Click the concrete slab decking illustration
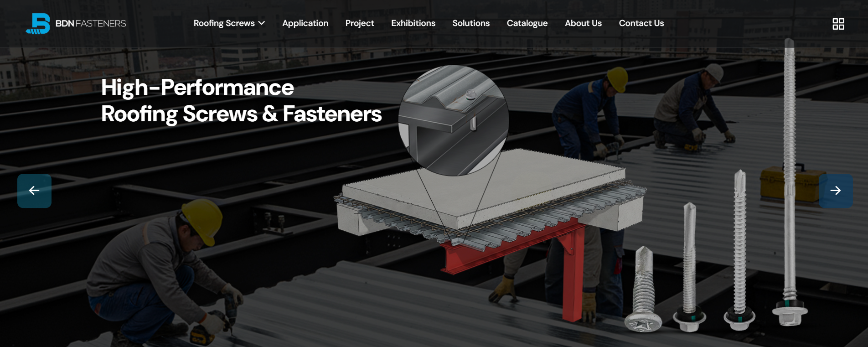Screen dimensions: 868x347 click(x=483, y=187)
